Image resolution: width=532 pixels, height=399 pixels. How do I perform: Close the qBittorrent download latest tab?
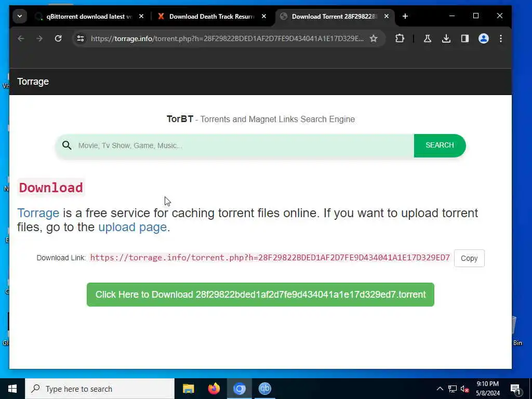click(x=141, y=16)
